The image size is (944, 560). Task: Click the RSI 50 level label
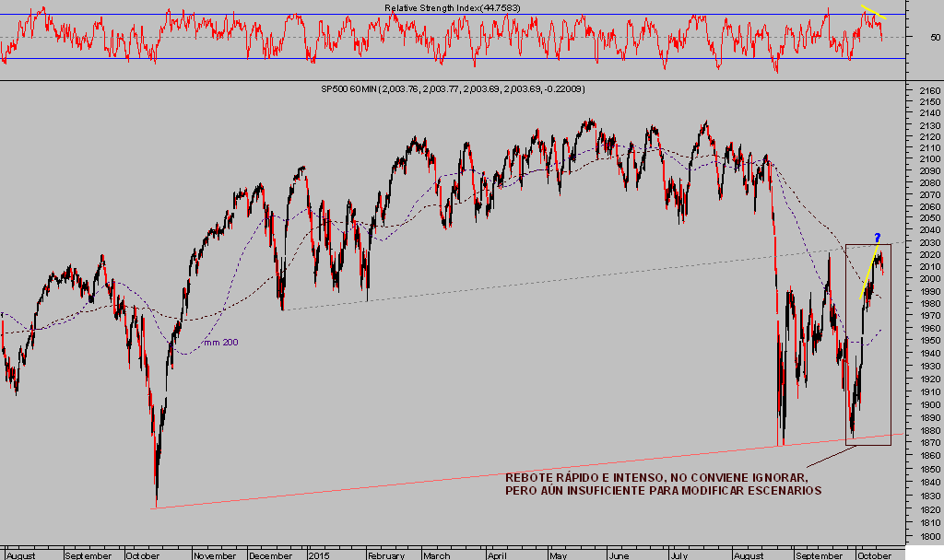[x=935, y=37]
